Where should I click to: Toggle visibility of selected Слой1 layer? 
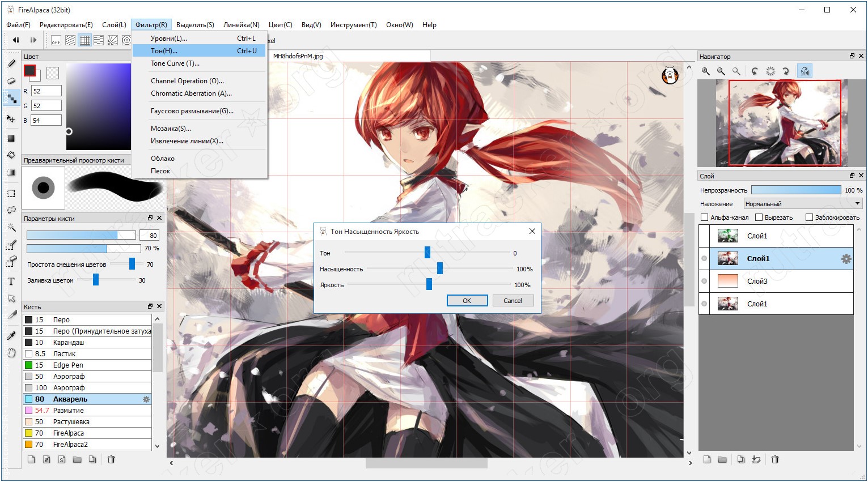pos(704,259)
